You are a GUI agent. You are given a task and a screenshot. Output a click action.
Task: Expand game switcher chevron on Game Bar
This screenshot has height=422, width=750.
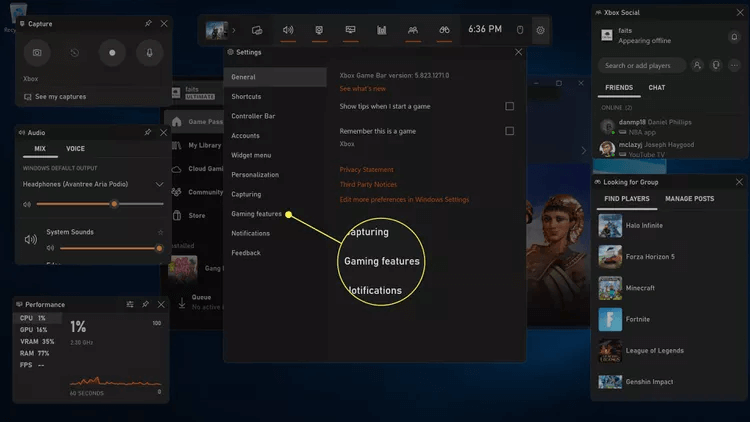pos(234,30)
